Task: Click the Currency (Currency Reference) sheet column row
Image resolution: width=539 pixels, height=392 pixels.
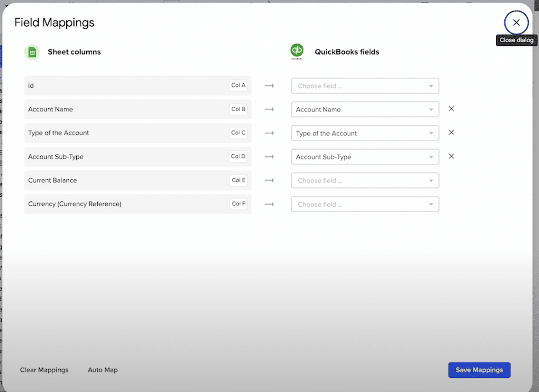Action: click(x=128, y=204)
